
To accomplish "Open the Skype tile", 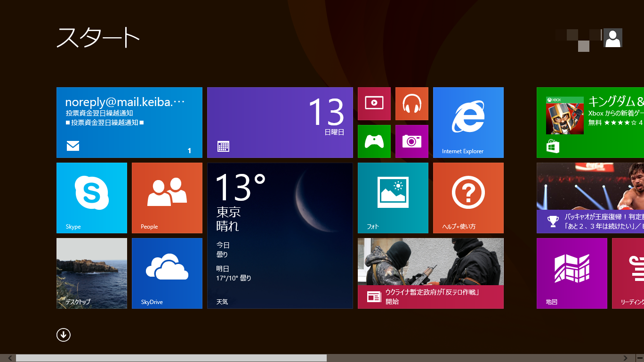I will point(92,198).
